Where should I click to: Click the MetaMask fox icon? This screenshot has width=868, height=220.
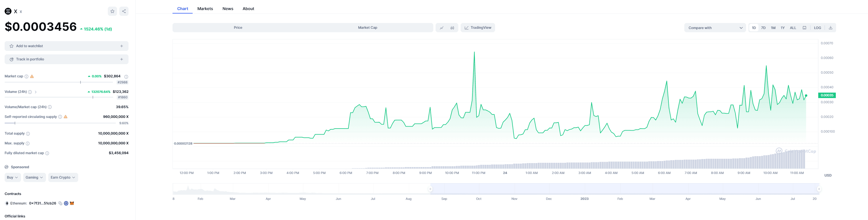pyautogui.click(x=72, y=203)
